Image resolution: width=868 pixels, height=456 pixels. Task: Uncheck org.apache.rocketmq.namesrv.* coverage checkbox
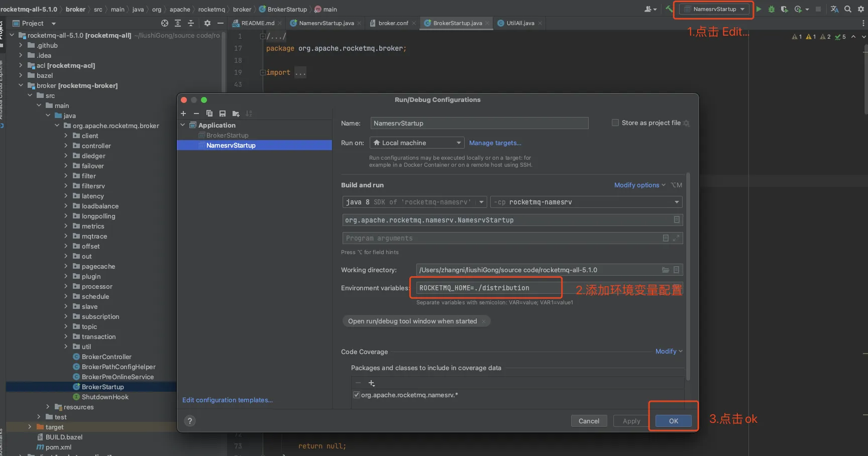(x=357, y=395)
